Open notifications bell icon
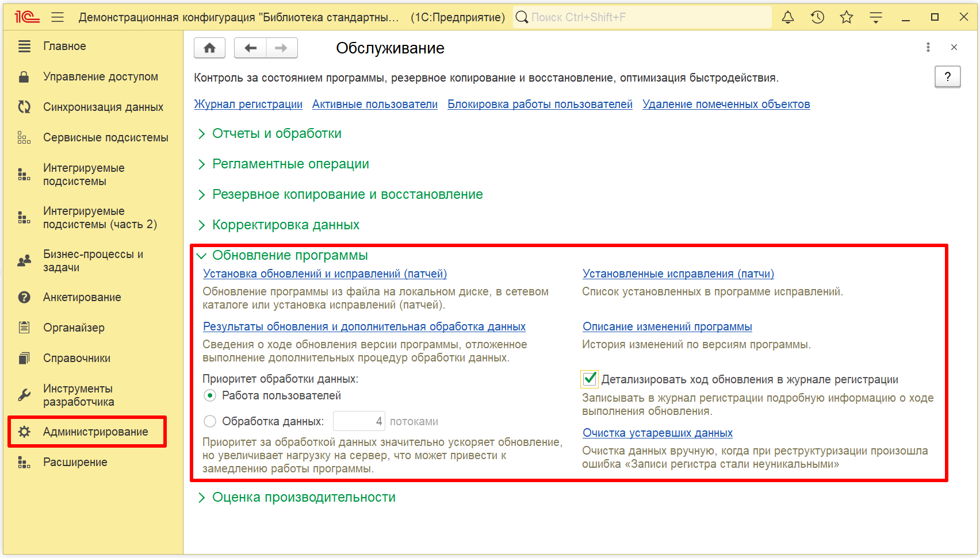The image size is (980, 558). (788, 17)
